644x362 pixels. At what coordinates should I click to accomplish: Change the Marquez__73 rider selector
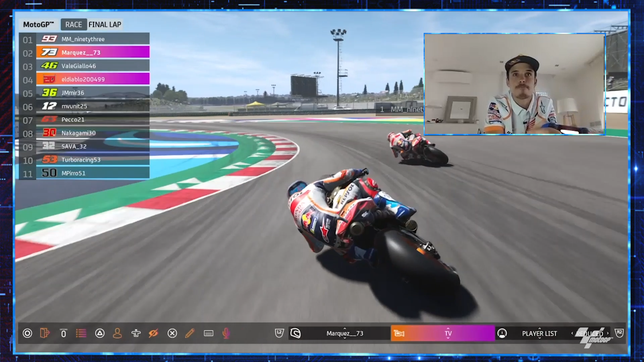345,333
